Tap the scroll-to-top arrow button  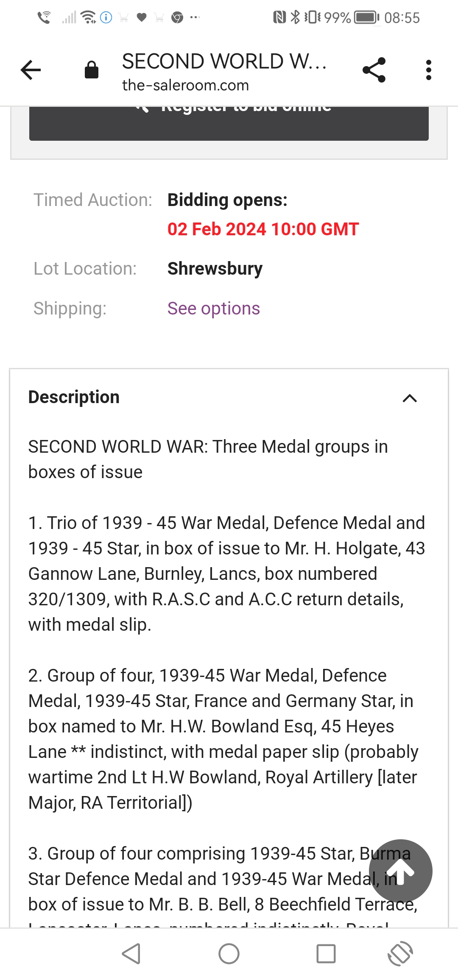click(400, 871)
